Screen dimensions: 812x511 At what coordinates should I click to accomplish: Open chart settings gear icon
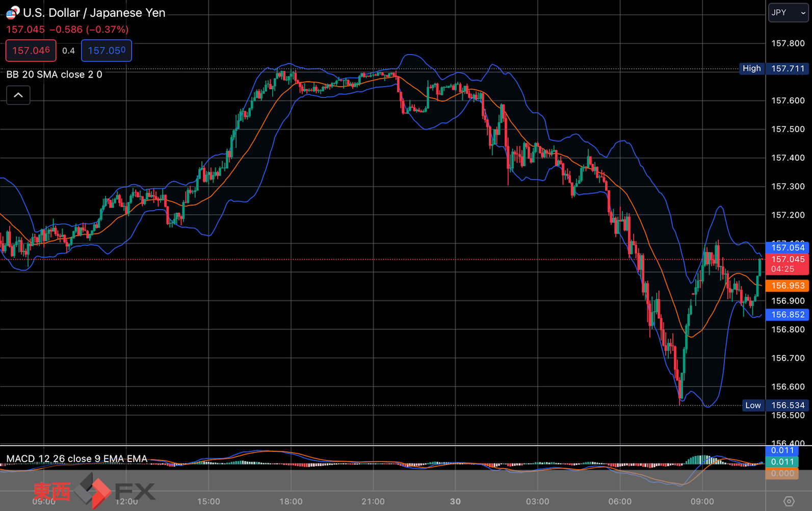[789, 501]
